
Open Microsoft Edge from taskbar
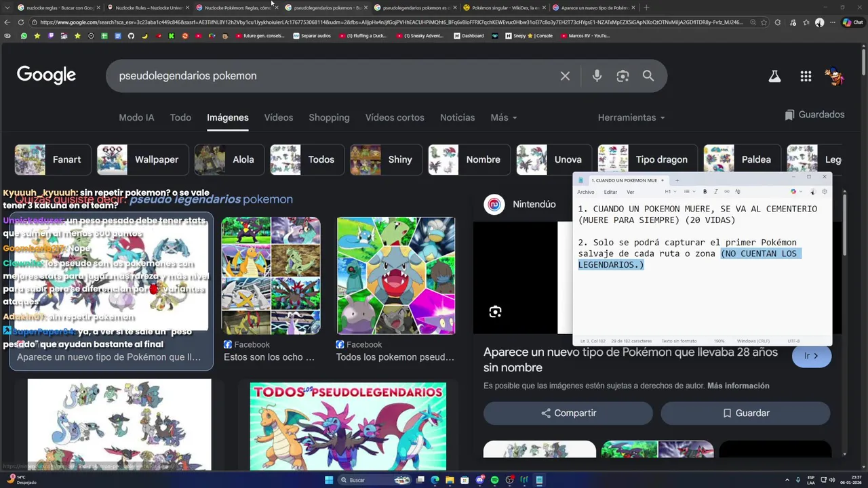pos(435,480)
